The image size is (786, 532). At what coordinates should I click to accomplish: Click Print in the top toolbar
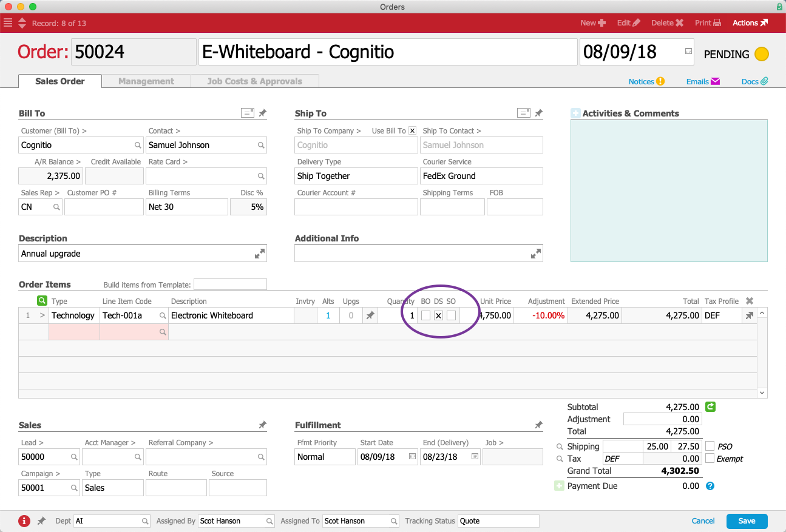[708, 23]
